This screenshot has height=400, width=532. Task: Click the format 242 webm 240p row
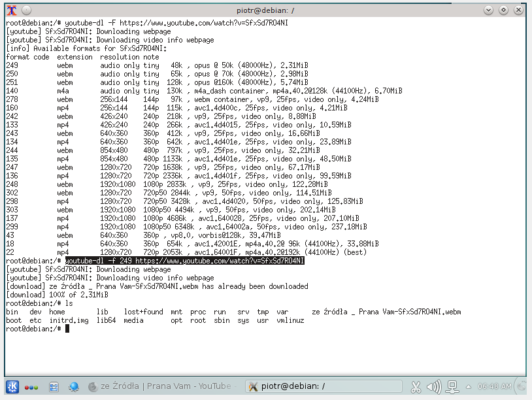tap(161, 116)
